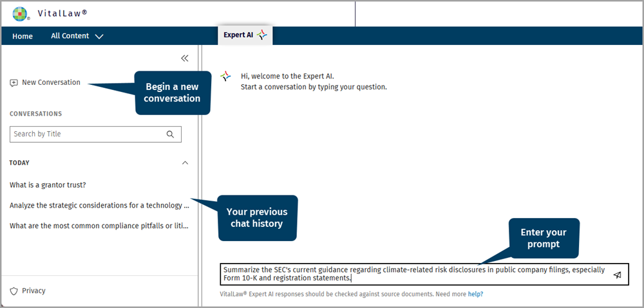
Task: Click the VitalLaw globe logo
Action: click(x=20, y=14)
